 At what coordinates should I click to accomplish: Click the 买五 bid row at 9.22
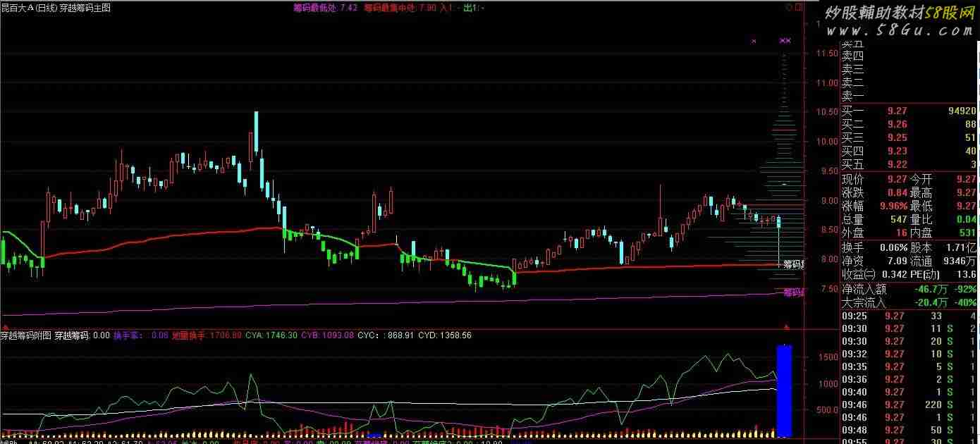click(908, 164)
